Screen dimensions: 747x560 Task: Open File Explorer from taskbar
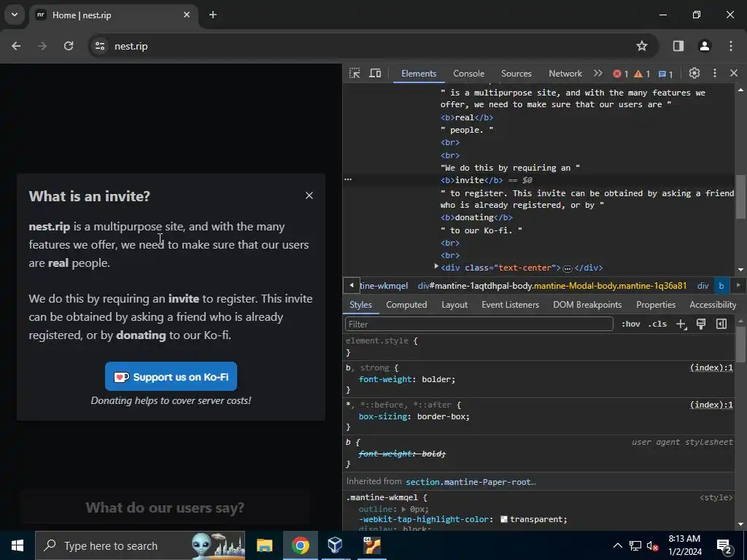click(x=264, y=545)
